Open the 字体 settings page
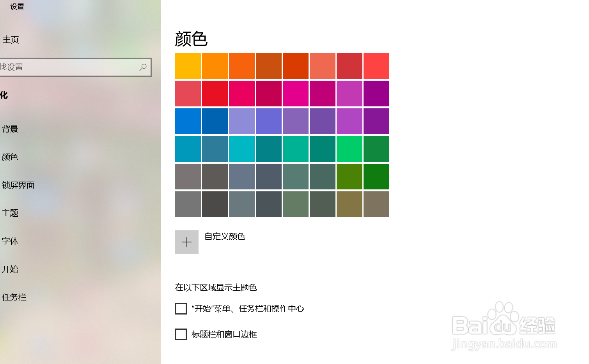Screen dimensions: 589x364 point(10,241)
